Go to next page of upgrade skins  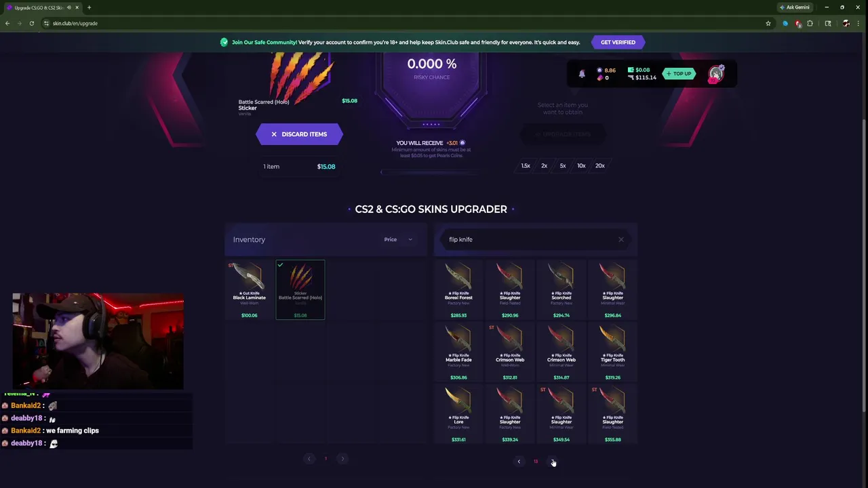(553, 462)
